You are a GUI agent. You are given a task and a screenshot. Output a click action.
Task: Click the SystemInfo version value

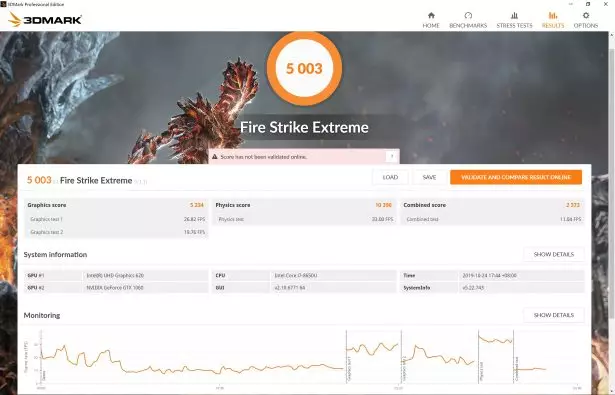click(473, 288)
